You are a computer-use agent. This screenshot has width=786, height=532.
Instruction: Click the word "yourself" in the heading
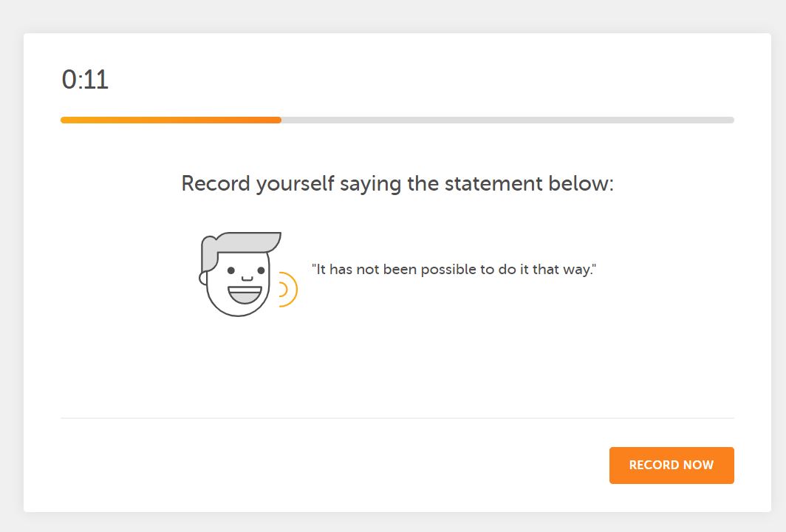pyautogui.click(x=295, y=183)
